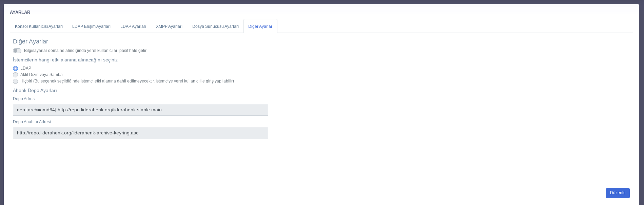Image resolution: width=644 pixels, height=205 pixels.
Task: Select the Hiçbiri radio option
Action: [16, 81]
